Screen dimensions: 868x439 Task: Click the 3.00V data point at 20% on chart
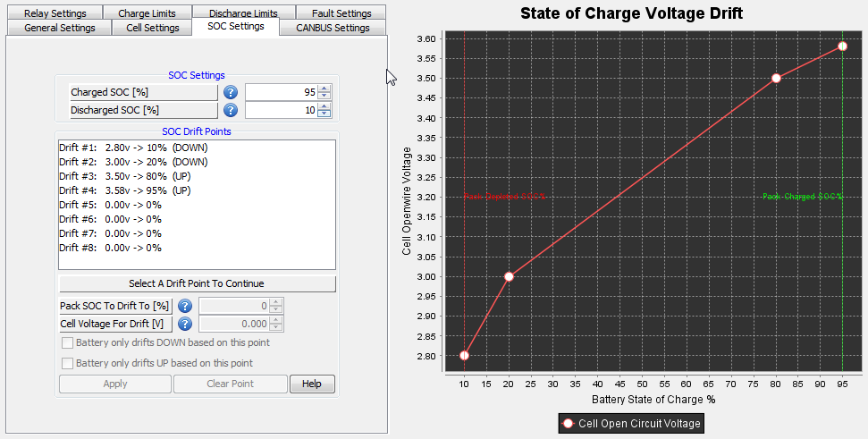click(509, 276)
